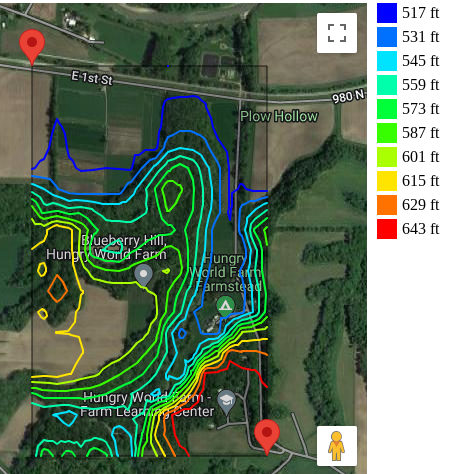
Task: Click the 587 ft legend text
Action: [420, 133]
